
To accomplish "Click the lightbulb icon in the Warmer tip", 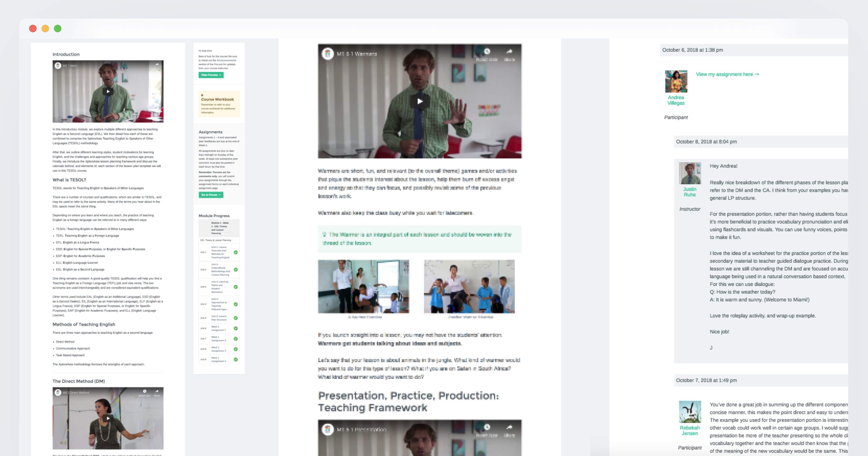I will (x=325, y=235).
